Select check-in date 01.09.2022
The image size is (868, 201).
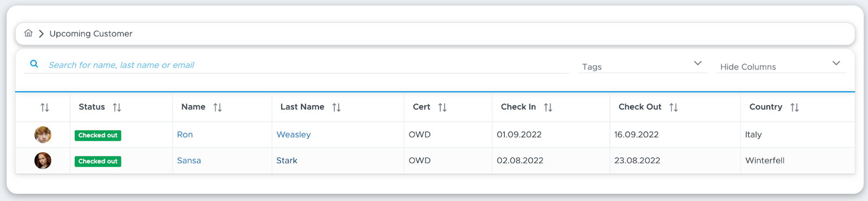coord(519,135)
